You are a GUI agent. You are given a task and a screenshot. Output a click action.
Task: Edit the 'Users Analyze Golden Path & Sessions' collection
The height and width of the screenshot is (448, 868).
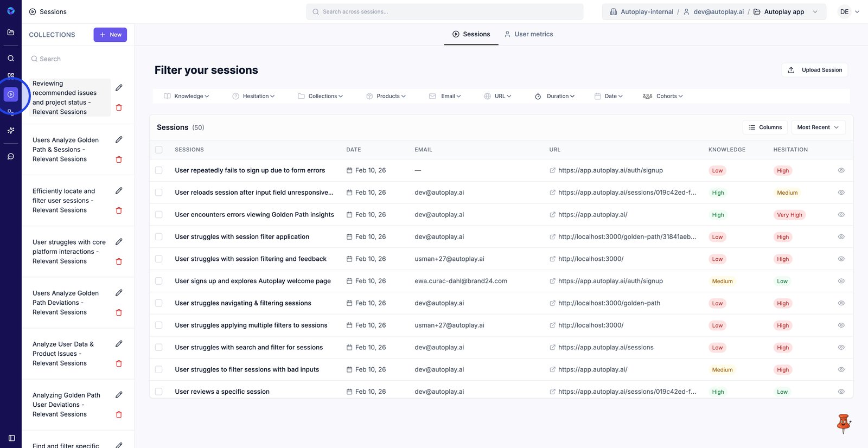coord(119,140)
